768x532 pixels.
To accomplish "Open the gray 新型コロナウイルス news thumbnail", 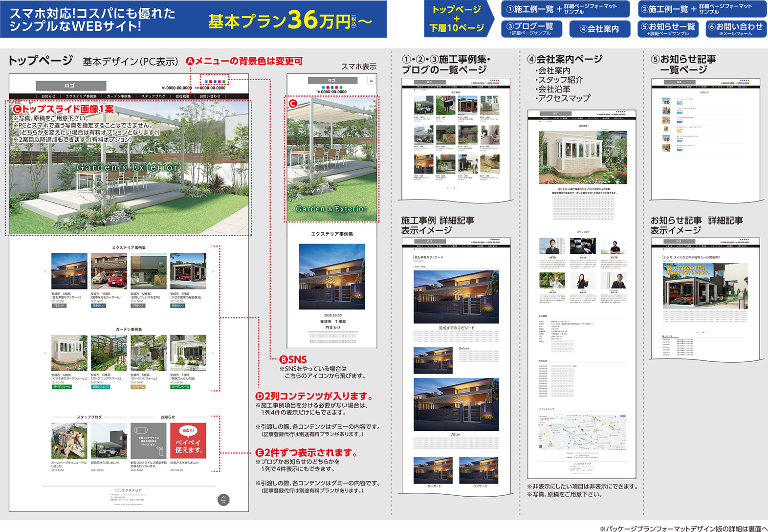I will pyautogui.click(x=149, y=441).
